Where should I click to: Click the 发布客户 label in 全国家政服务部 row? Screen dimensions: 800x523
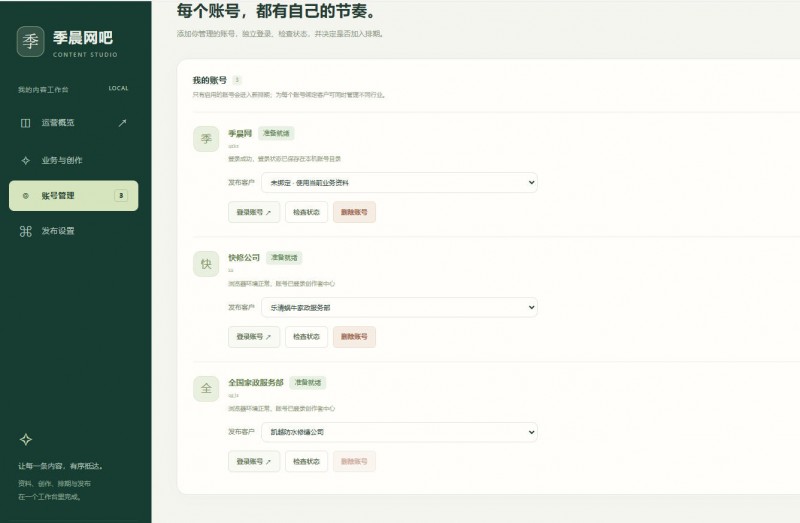tap(241, 432)
